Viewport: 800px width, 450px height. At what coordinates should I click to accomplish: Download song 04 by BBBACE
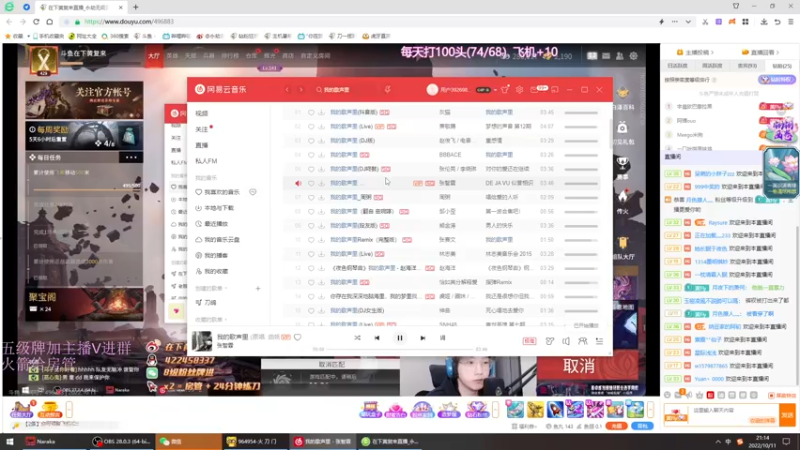pos(321,155)
